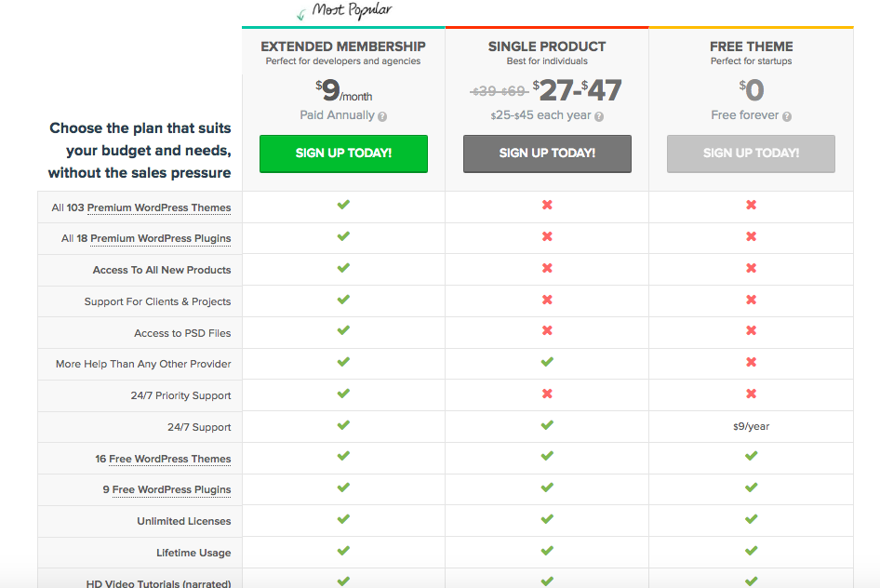Click the Free Theme cross for Access To All New Products
This screenshot has width=880, height=588.
(751, 268)
